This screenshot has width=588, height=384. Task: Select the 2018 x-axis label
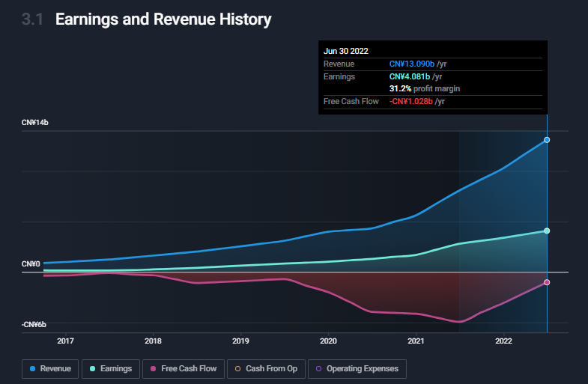pyautogui.click(x=153, y=341)
